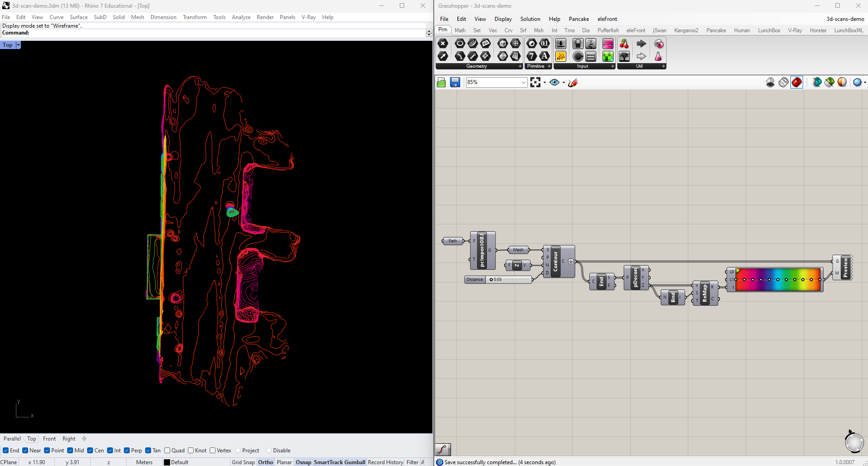The width and height of the screenshot is (868, 466).
Task: Select the Data Recorder icon in Util panel
Action: [x=624, y=56]
